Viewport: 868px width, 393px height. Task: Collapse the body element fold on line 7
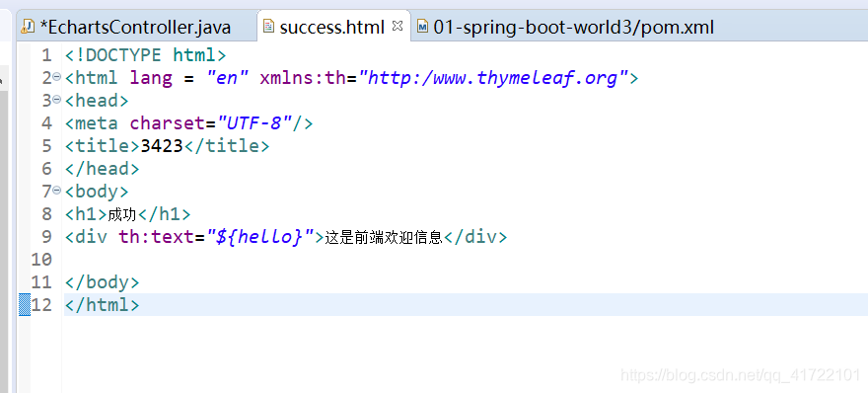[x=56, y=191]
